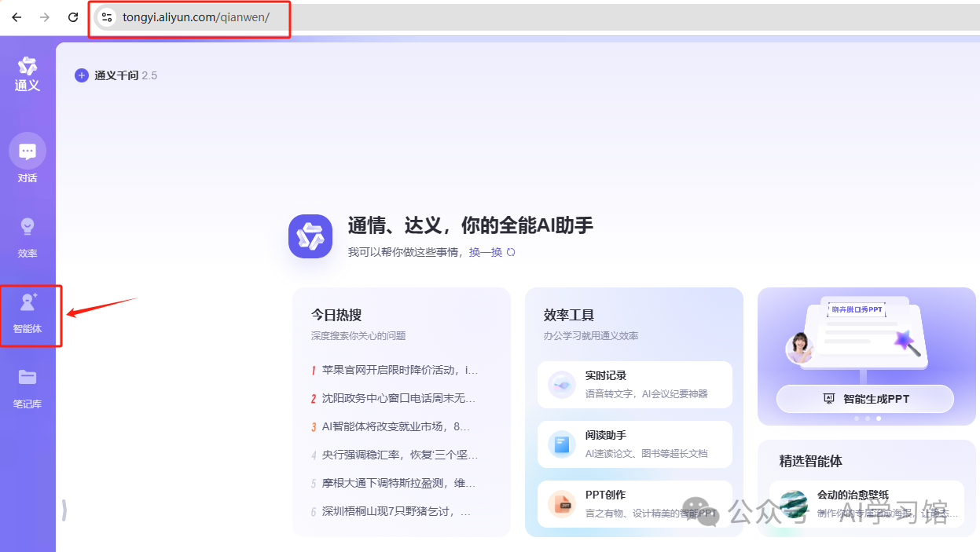Click the 换一换 link
Image resolution: width=980 pixels, height=552 pixels.
484,252
